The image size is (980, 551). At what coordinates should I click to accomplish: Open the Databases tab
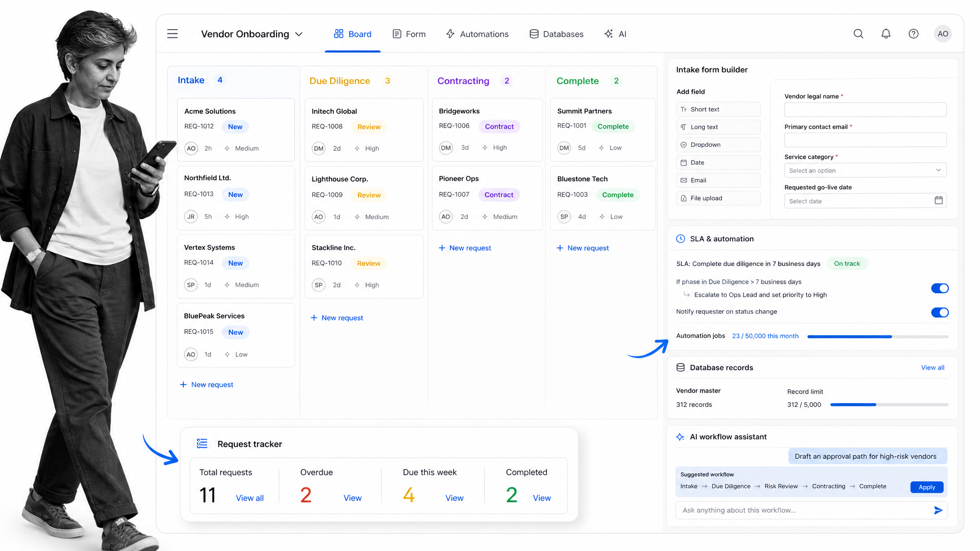tap(557, 34)
